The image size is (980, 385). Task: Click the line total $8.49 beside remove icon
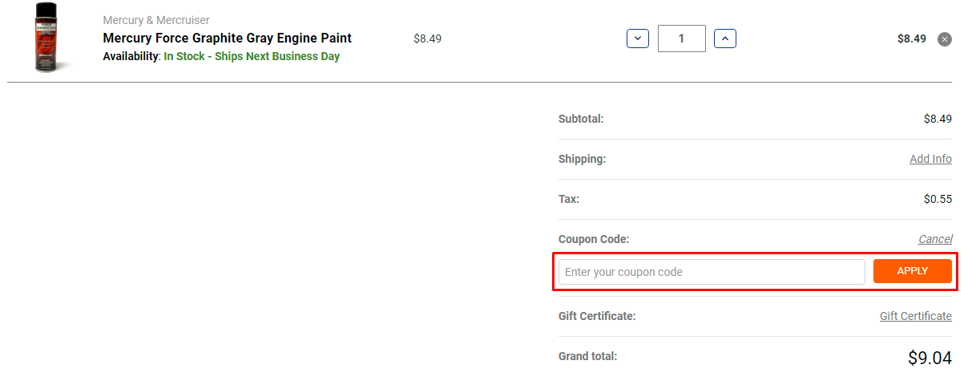click(912, 38)
